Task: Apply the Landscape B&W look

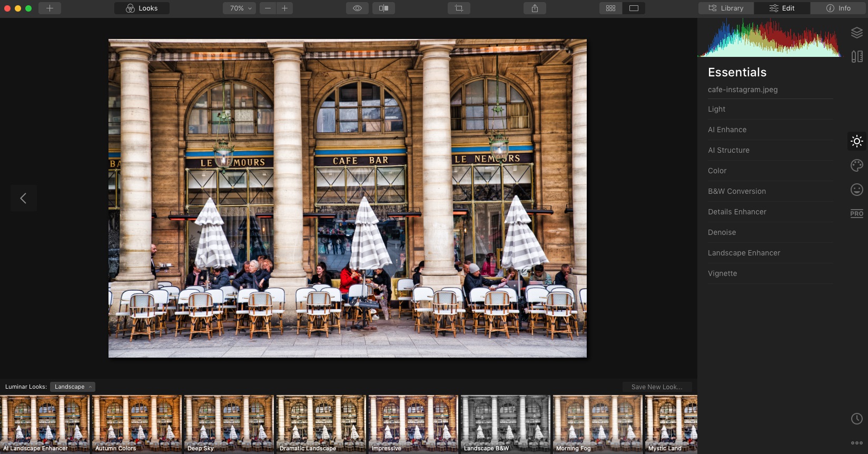Action: (506, 424)
